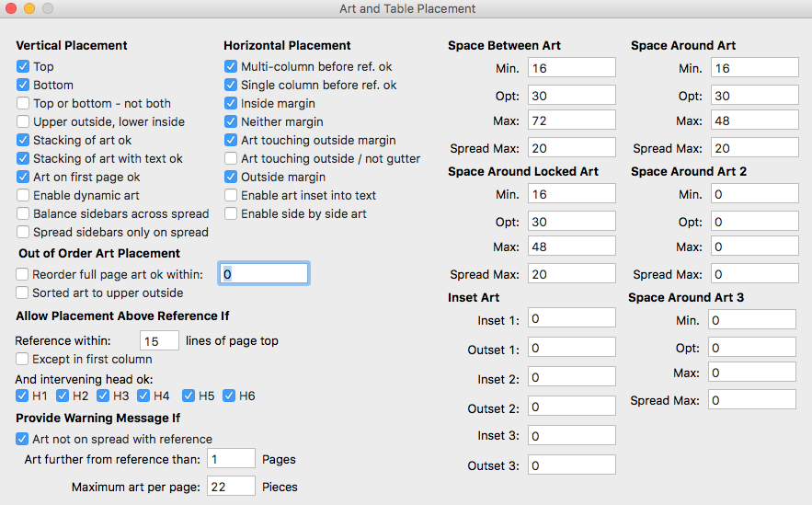This screenshot has width=812, height=505.
Task: Check Balance sidebars across spread
Action: (x=23, y=214)
